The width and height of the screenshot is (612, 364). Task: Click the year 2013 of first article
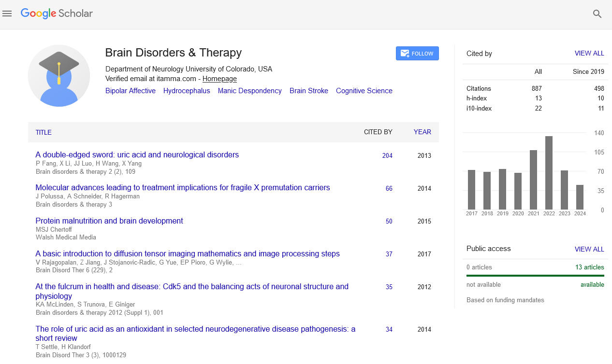(424, 155)
